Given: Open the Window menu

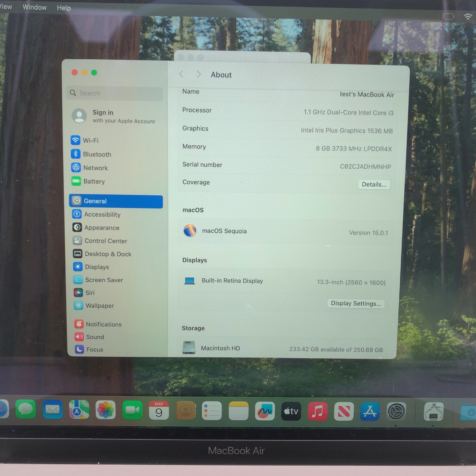Looking at the screenshot, I should click(x=35, y=7).
